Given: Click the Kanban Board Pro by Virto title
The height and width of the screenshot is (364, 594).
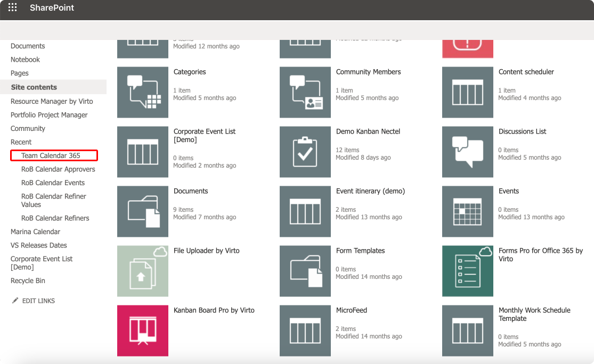Looking at the screenshot, I should click(x=214, y=310).
